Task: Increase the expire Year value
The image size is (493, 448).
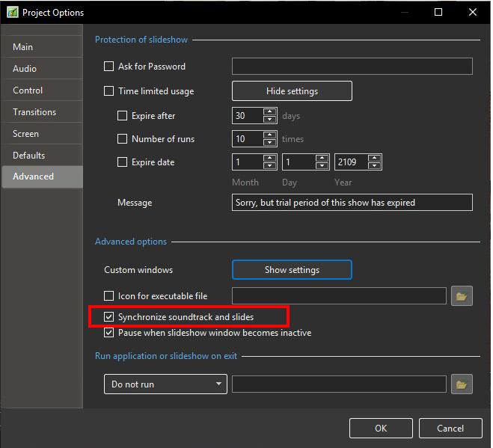Action: coord(375,158)
